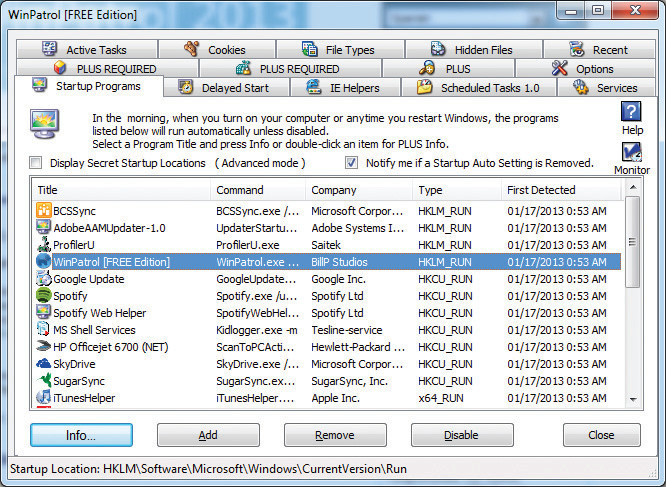Click the SkyDrive cloud icon
This screenshot has height=487, width=666.
(x=44, y=364)
